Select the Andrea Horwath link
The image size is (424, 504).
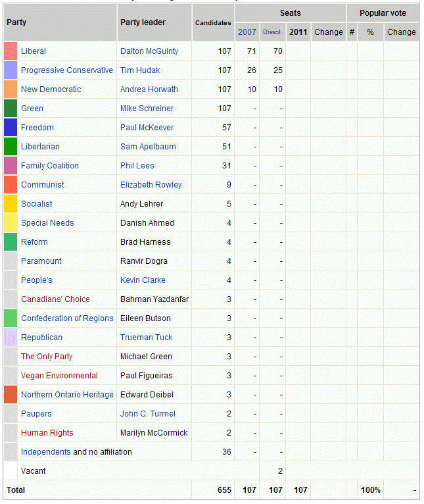tap(149, 89)
